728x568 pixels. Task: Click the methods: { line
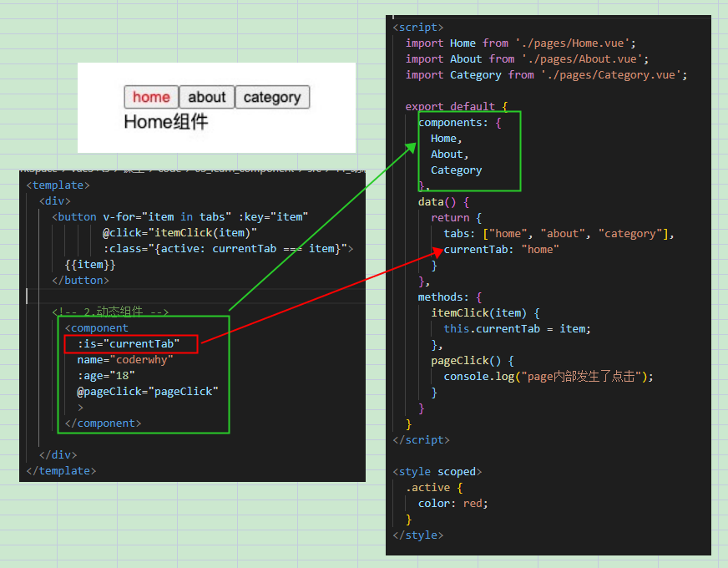click(x=450, y=297)
